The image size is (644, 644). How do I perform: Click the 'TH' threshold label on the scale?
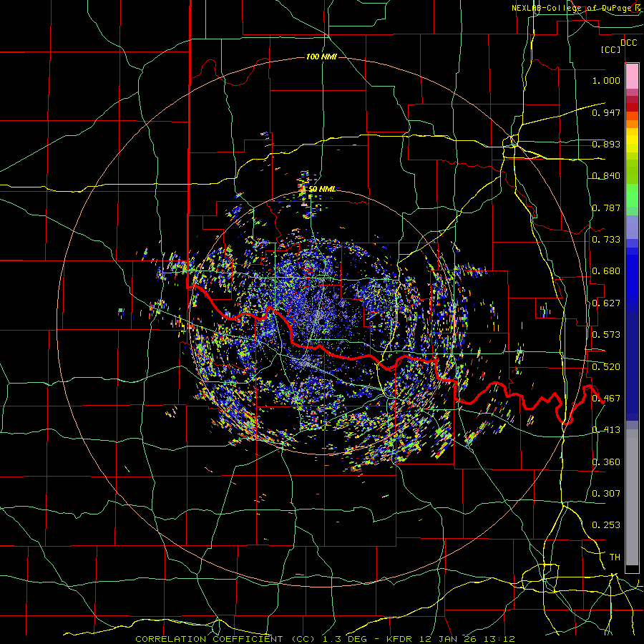coord(615,557)
